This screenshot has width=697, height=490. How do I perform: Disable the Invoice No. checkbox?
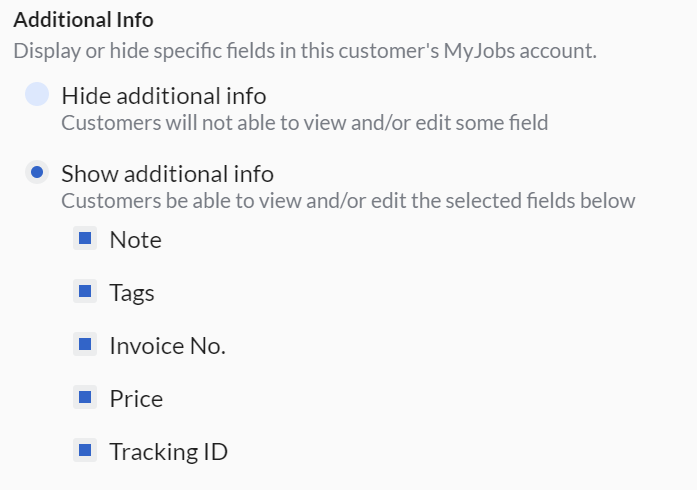point(85,345)
